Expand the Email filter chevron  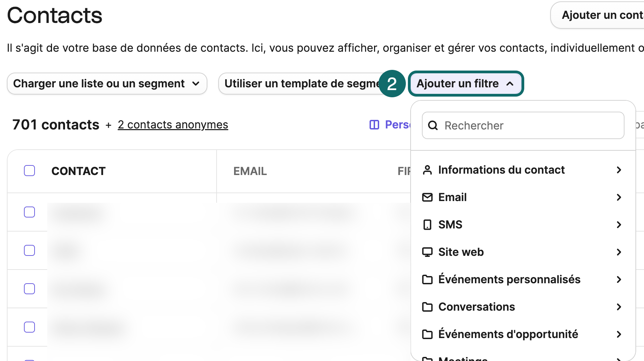[619, 197]
